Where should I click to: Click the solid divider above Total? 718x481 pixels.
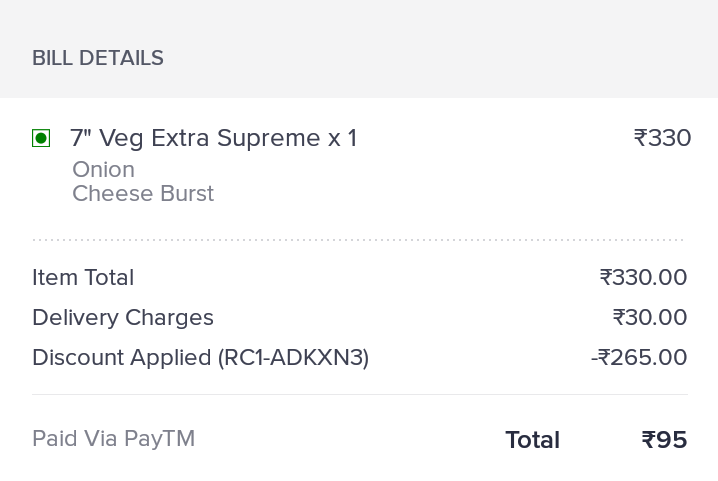[358, 394]
